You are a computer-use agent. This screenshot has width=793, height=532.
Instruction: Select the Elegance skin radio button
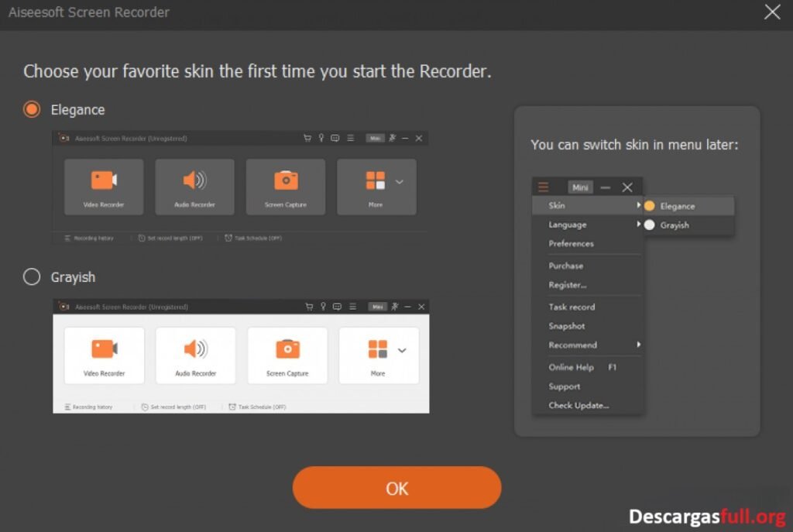point(32,109)
